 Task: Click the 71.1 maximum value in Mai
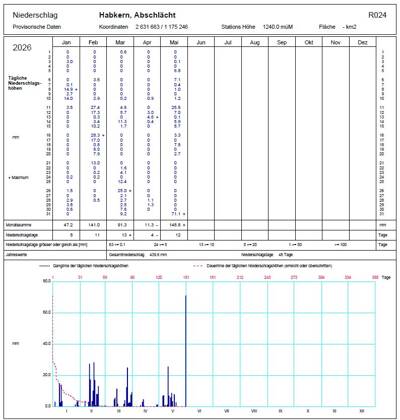coord(176,214)
